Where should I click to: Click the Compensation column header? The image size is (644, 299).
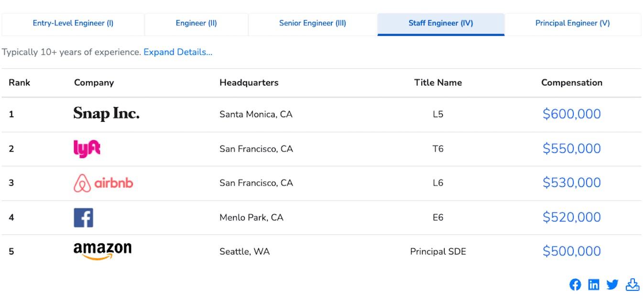[571, 83]
